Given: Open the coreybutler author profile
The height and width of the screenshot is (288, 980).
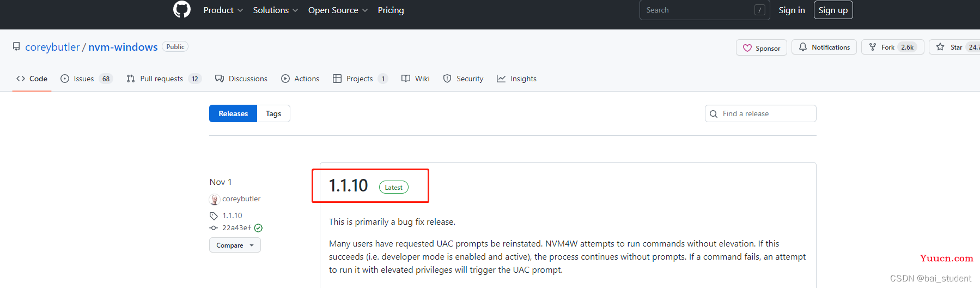Looking at the screenshot, I should pyautogui.click(x=241, y=199).
